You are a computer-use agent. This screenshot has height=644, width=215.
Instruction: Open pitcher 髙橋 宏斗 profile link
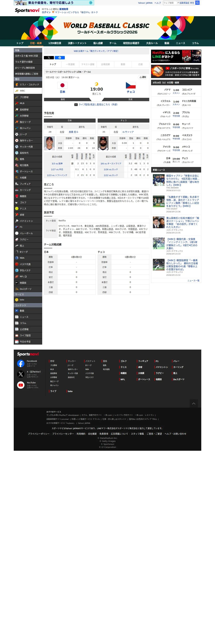pyautogui.click(x=74, y=132)
